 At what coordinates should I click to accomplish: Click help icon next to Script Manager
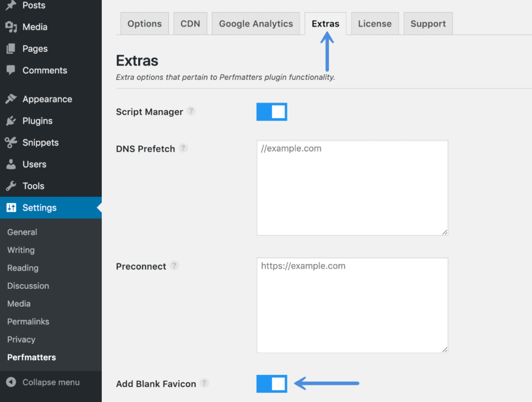click(191, 111)
